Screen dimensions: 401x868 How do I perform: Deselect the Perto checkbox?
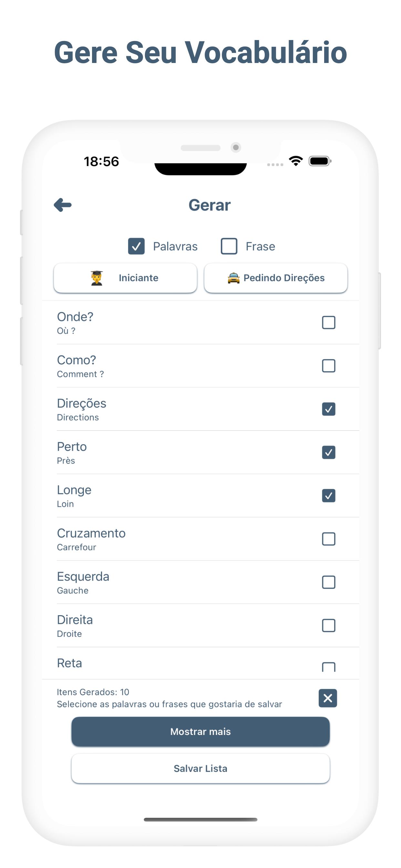(329, 452)
